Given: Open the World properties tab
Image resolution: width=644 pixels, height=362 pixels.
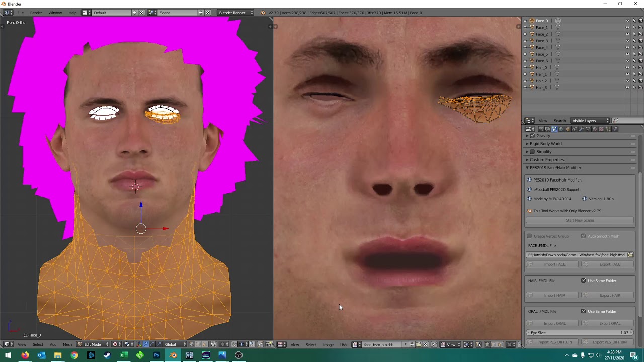Looking at the screenshot, I should [561, 129].
